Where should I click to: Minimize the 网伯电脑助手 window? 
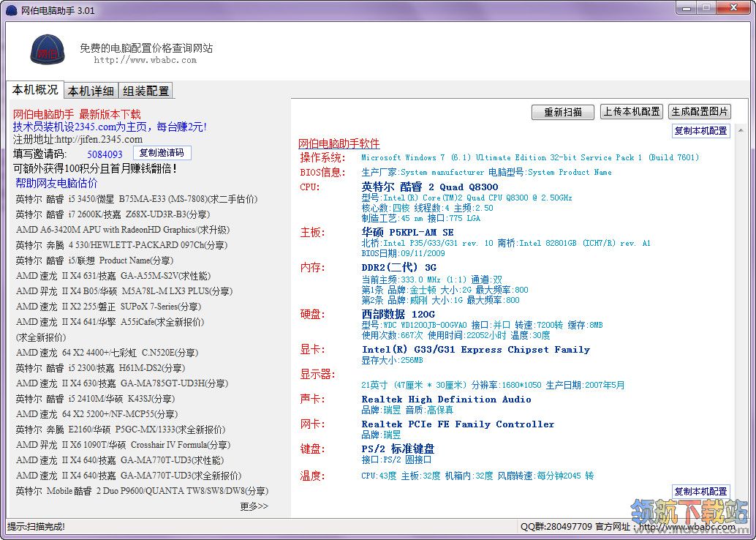(x=687, y=8)
